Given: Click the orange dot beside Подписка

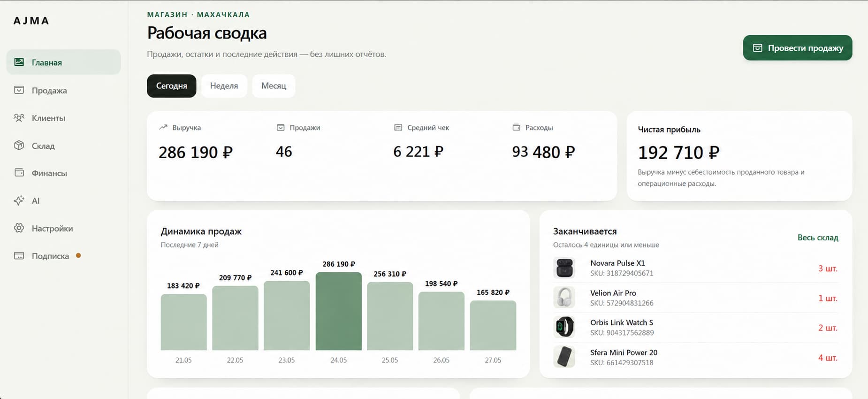Looking at the screenshot, I should coord(78,255).
